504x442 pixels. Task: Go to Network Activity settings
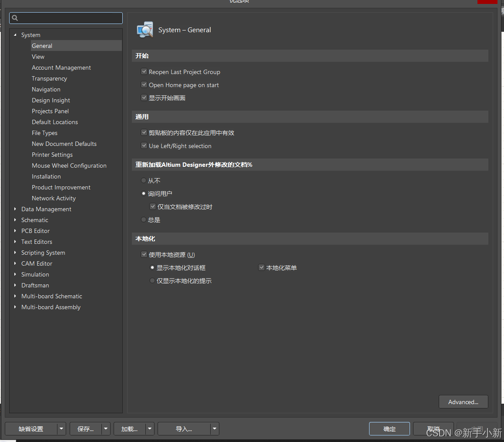point(54,198)
